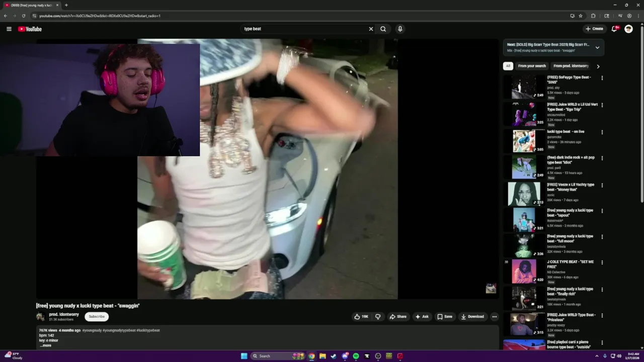Viewport: 644px width, 362px height.
Task: Like the video with thumbs up
Action: [x=361, y=317]
